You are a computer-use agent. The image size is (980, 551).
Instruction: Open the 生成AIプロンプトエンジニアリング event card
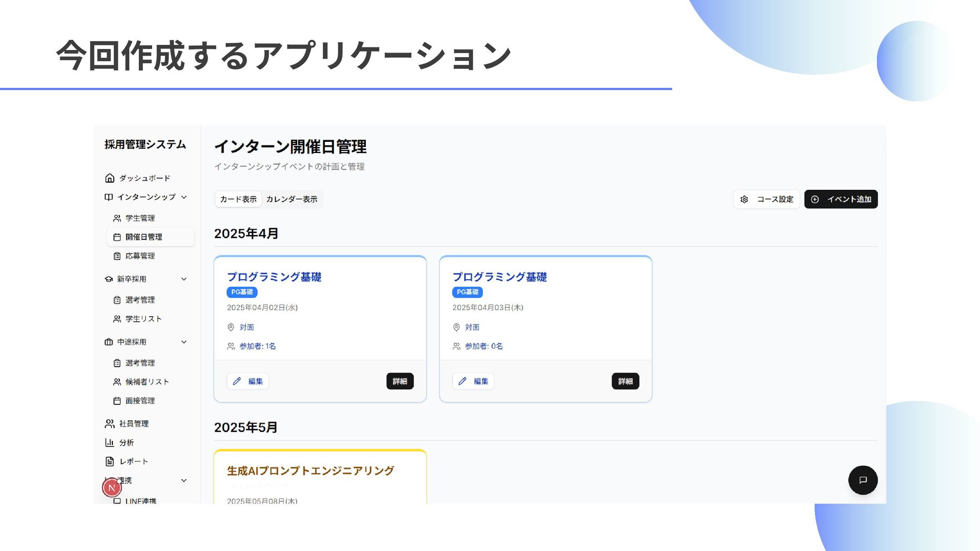pos(310,471)
